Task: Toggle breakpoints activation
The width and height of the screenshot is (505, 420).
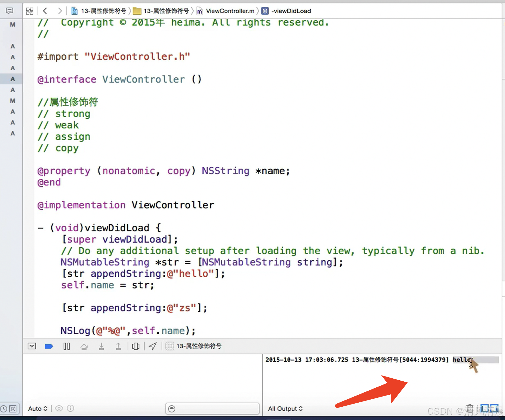Action: tap(49, 346)
